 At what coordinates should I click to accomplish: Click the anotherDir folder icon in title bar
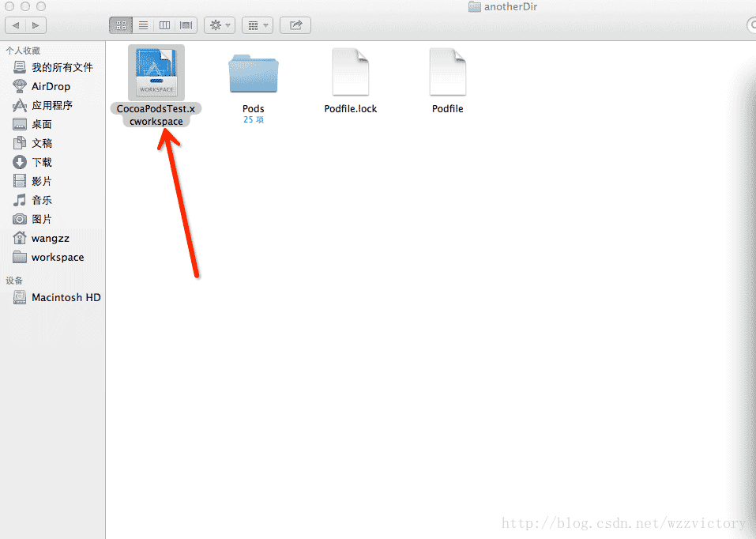[x=475, y=7]
